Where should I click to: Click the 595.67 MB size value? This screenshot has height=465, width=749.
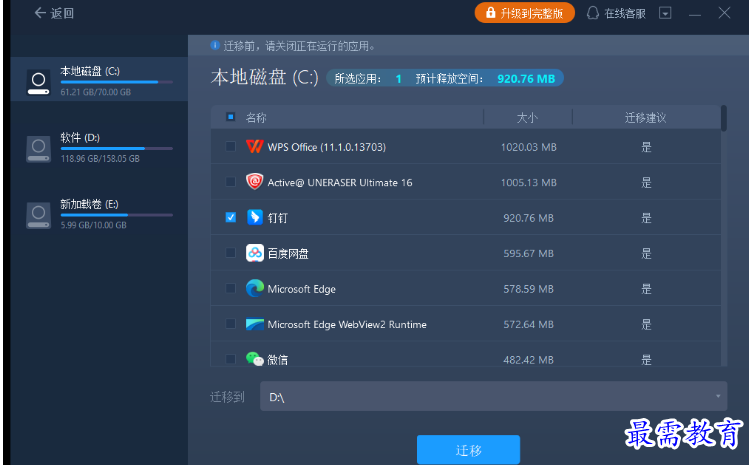[528, 253]
